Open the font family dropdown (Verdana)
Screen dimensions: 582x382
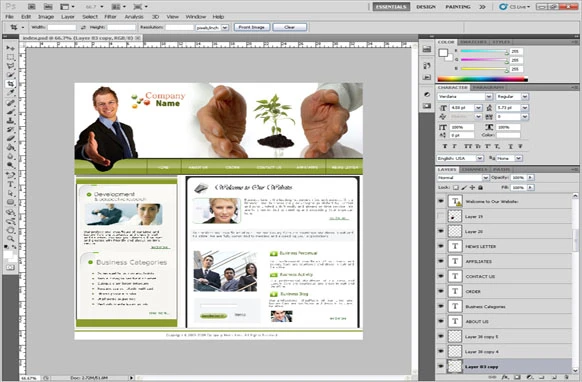(x=489, y=97)
